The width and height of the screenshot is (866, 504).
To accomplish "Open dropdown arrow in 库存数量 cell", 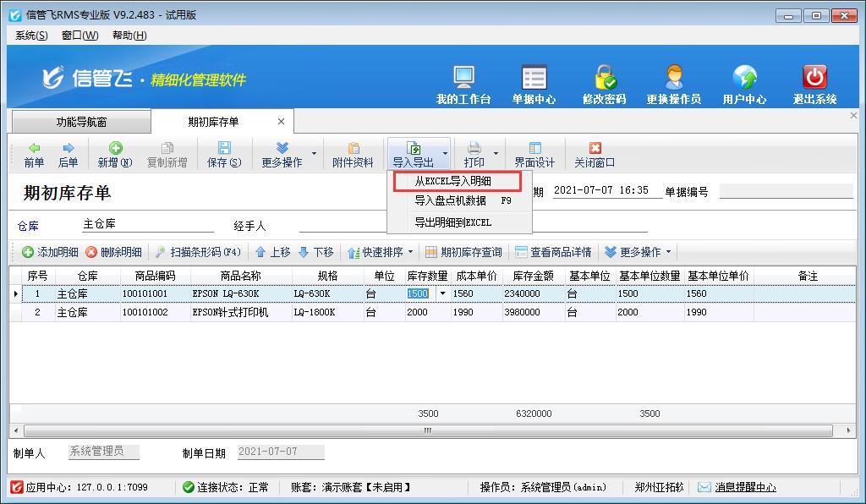I will (443, 293).
